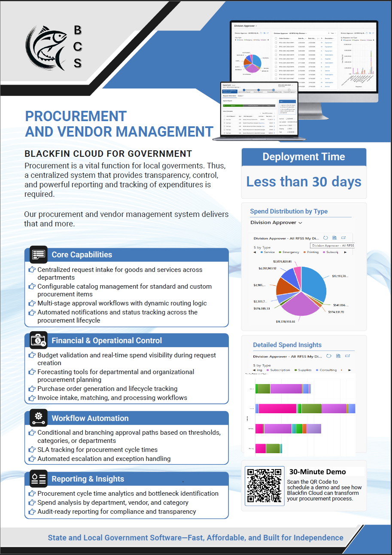Refresh the Detailed Spend Insights chart

(x=328, y=356)
